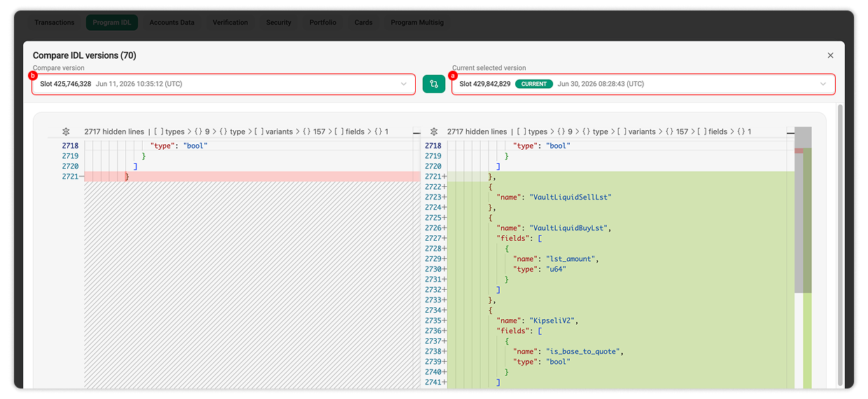The height and width of the screenshot is (399, 868).
Task: Click "bool" value on left pane line 2718
Action: pyautogui.click(x=196, y=146)
